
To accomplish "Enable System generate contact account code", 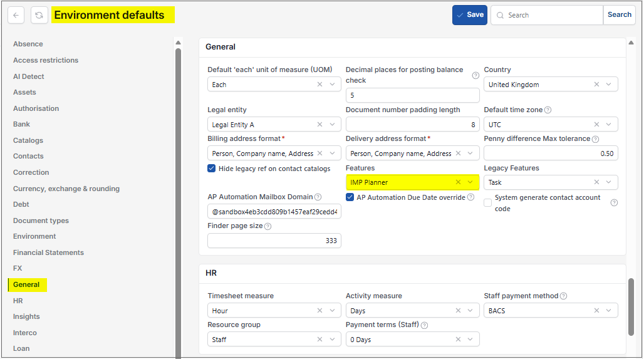I will [487, 203].
